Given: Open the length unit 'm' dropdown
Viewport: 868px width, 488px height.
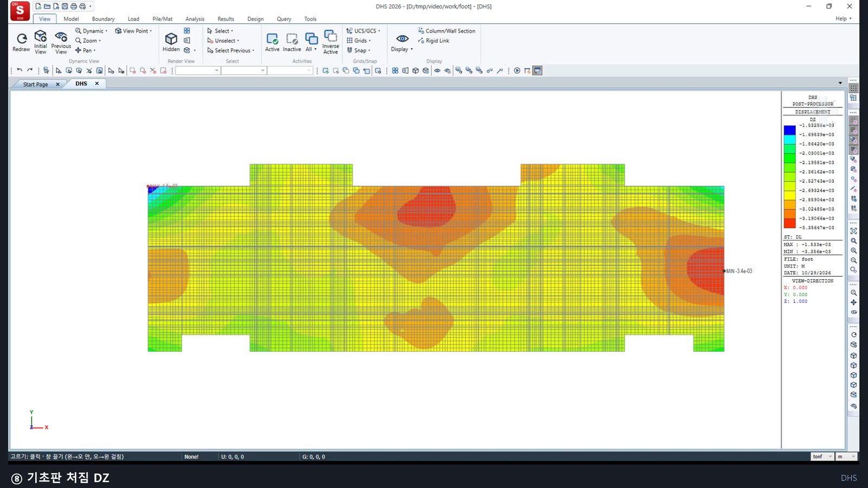Looking at the screenshot, I should click(846, 457).
